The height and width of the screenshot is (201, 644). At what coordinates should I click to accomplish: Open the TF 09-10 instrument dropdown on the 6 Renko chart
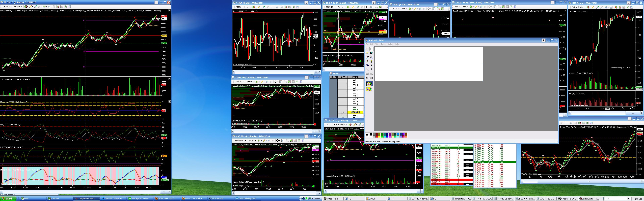click(x=7, y=7)
